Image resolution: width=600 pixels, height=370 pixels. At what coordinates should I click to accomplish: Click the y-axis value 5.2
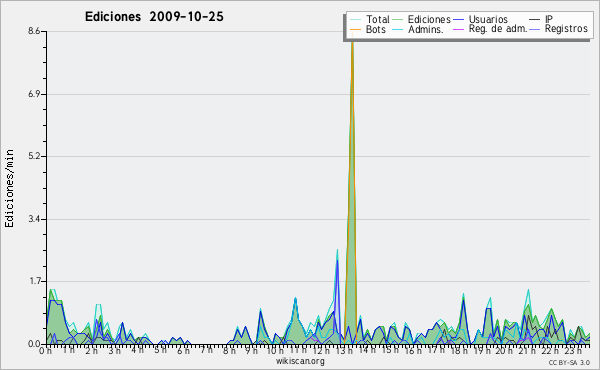point(34,156)
